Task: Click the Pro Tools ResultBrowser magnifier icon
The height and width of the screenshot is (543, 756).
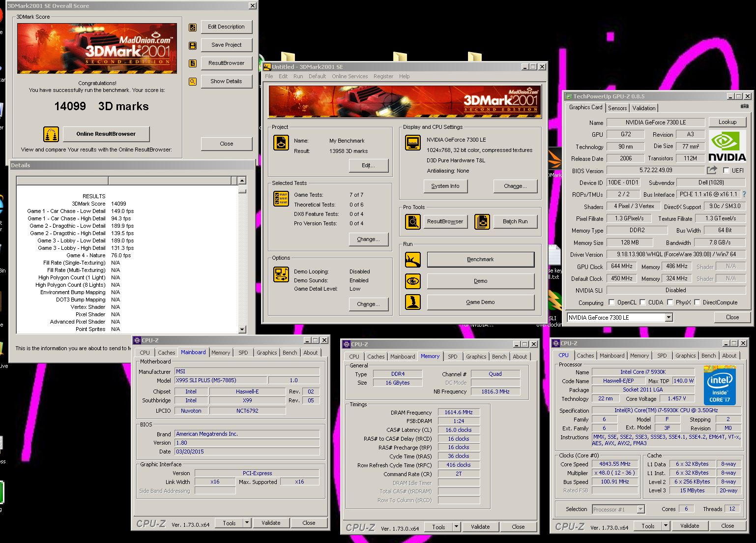Action: pos(413,222)
